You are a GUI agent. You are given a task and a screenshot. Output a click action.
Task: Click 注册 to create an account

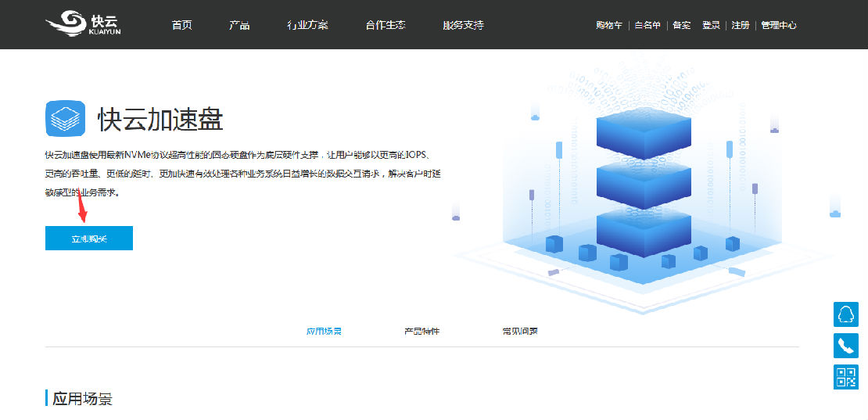click(x=740, y=25)
